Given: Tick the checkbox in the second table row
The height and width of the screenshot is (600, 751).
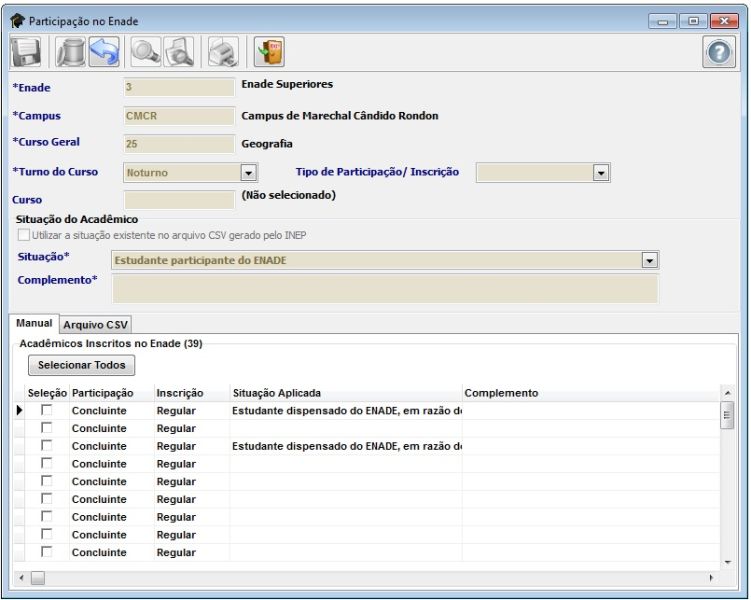Looking at the screenshot, I should point(46,428).
